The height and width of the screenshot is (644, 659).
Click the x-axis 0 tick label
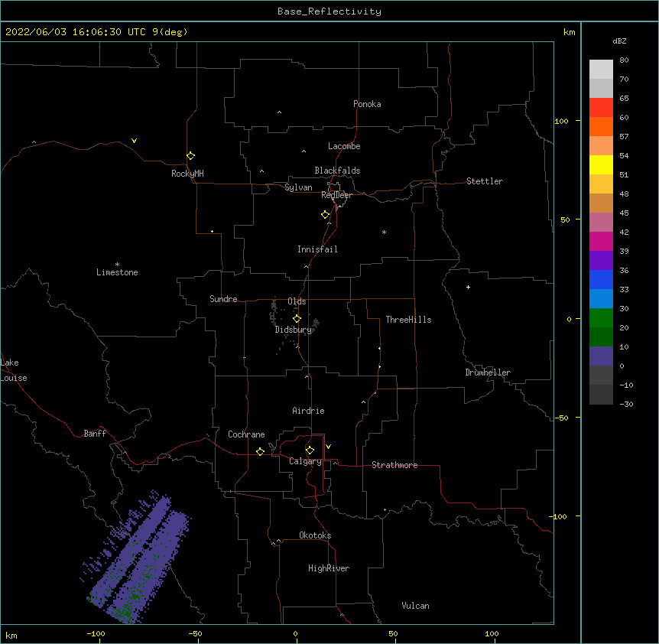coord(295,633)
